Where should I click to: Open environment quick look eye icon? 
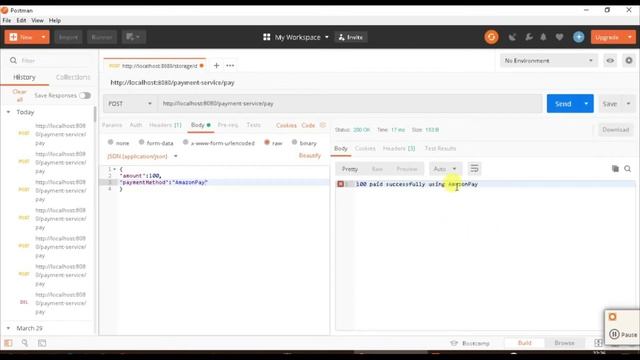[610, 60]
